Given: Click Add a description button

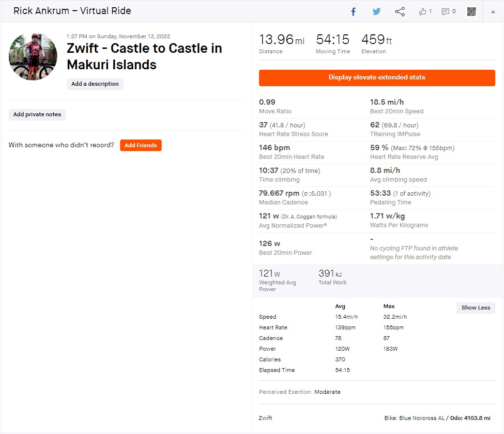Looking at the screenshot, I should pyautogui.click(x=95, y=84).
